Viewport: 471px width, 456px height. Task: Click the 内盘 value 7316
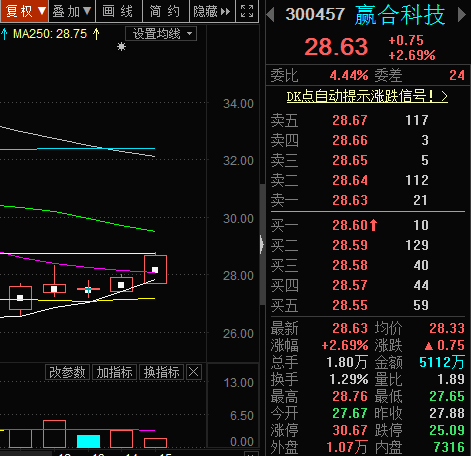(x=449, y=447)
